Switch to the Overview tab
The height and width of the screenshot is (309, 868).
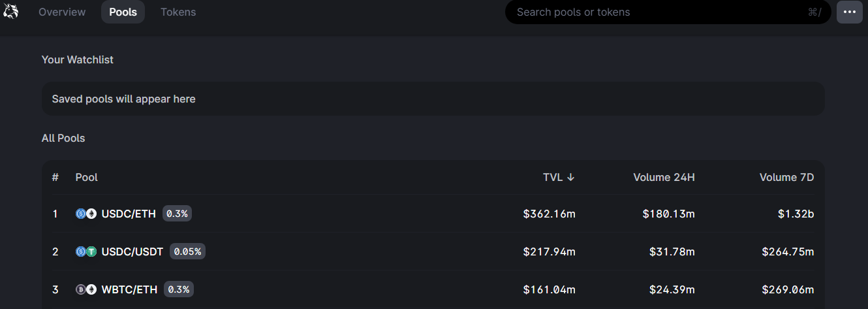62,12
